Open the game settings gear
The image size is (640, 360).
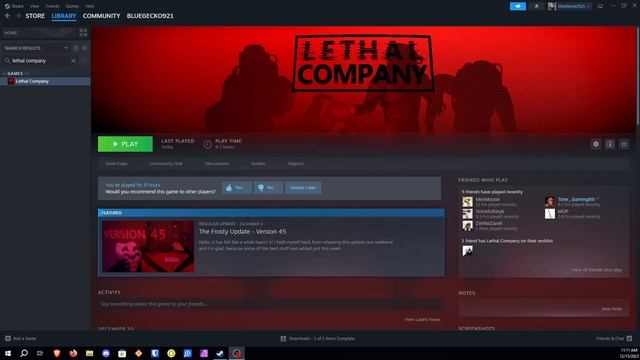tap(596, 144)
